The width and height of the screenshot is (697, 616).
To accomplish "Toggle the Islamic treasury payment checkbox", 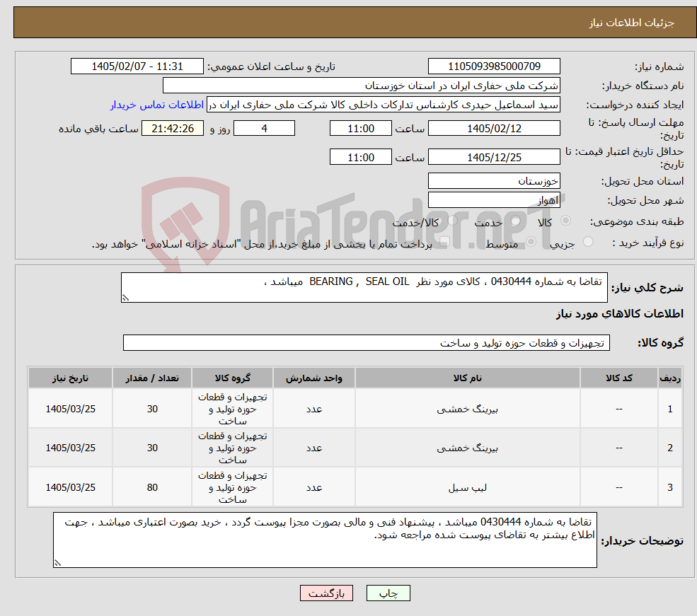I will pyautogui.click(x=444, y=242).
